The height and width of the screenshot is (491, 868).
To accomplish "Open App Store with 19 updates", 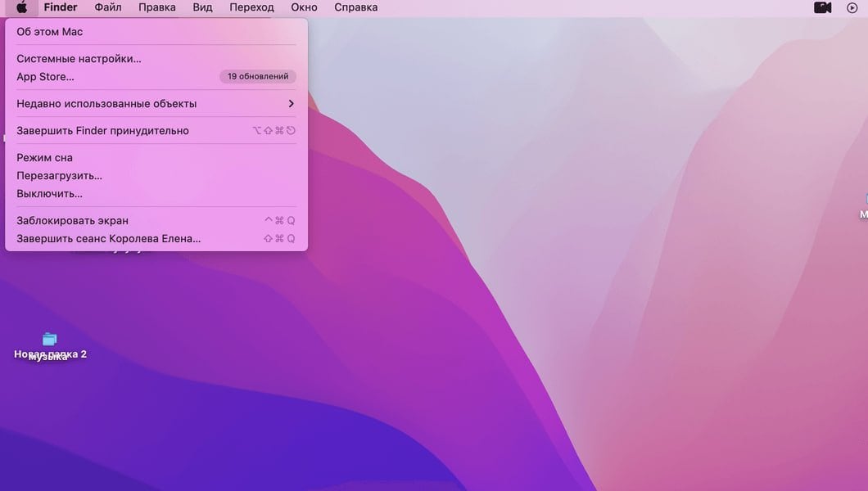I will 46,77.
